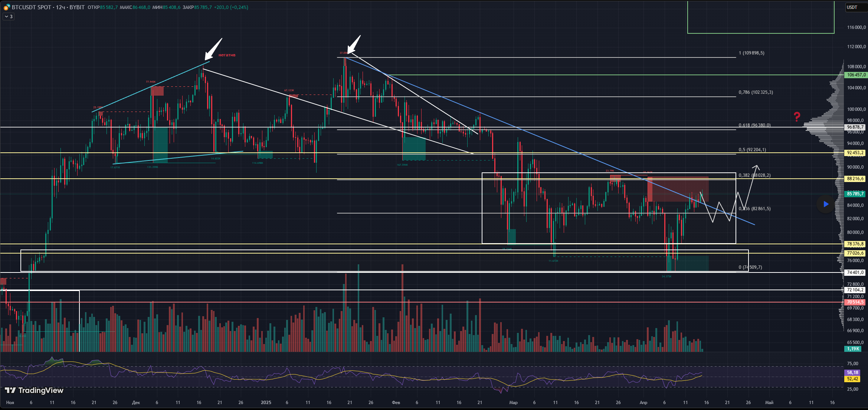The height and width of the screenshot is (410, 868).
Task: Click the 'Май' date on time axis
Action: point(769,402)
